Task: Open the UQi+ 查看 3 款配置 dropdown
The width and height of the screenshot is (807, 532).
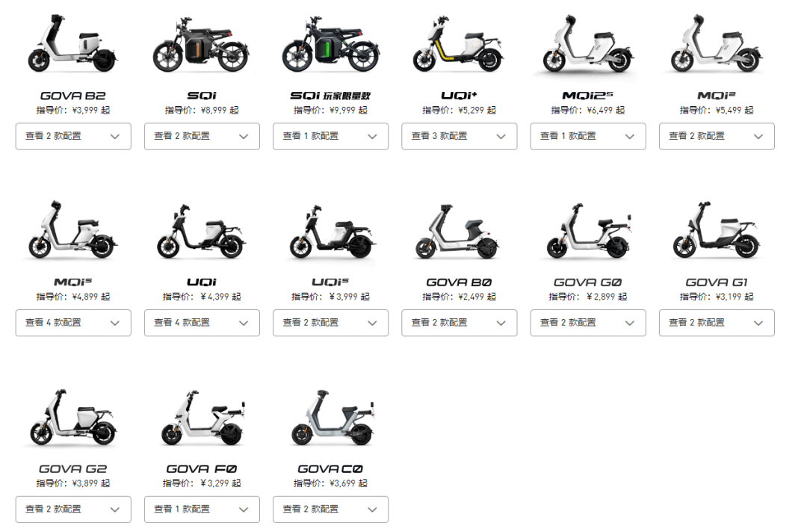Action: (x=459, y=136)
